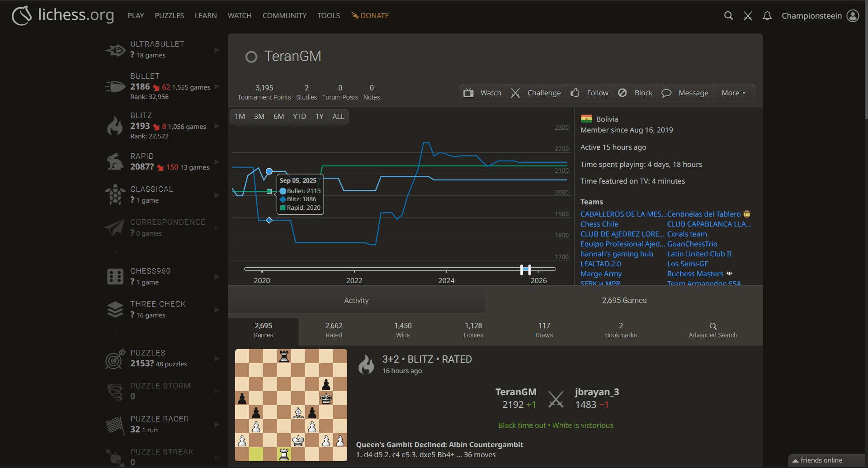This screenshot has width=868, height=468.
Task: Click the Watch TV icon
Action: click(x=468, y=93)
